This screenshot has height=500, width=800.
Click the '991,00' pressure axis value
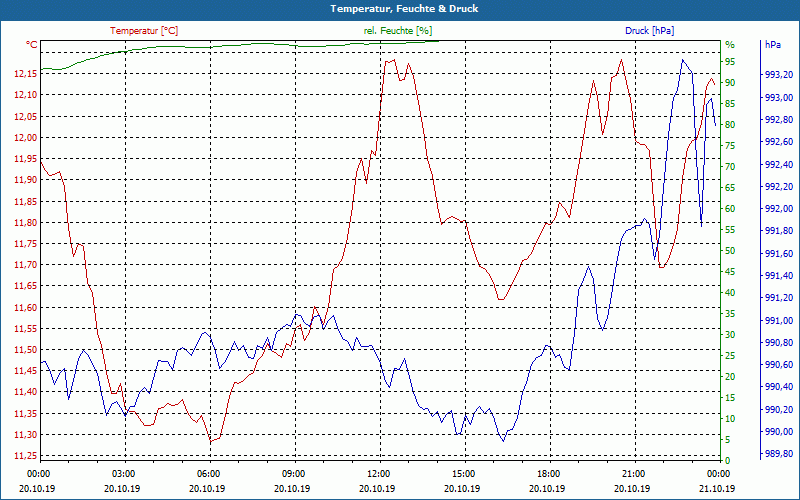coord(779,320)
